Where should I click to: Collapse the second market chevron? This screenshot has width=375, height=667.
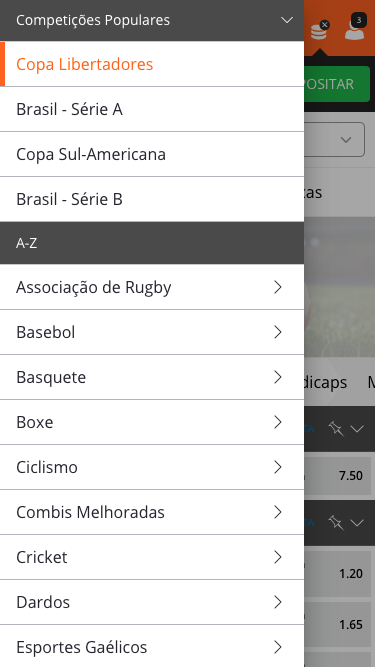tap(357, 522)
